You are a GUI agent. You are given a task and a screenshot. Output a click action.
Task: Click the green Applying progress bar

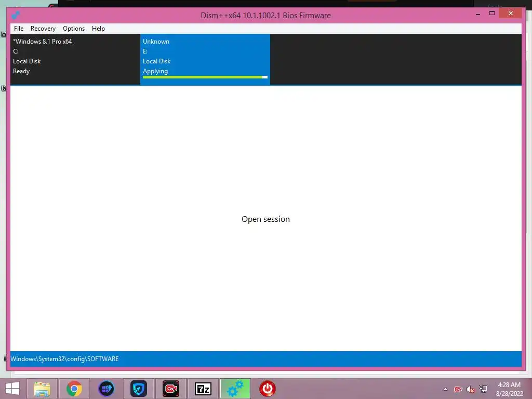pyautogui.click(x=205, y=77)
